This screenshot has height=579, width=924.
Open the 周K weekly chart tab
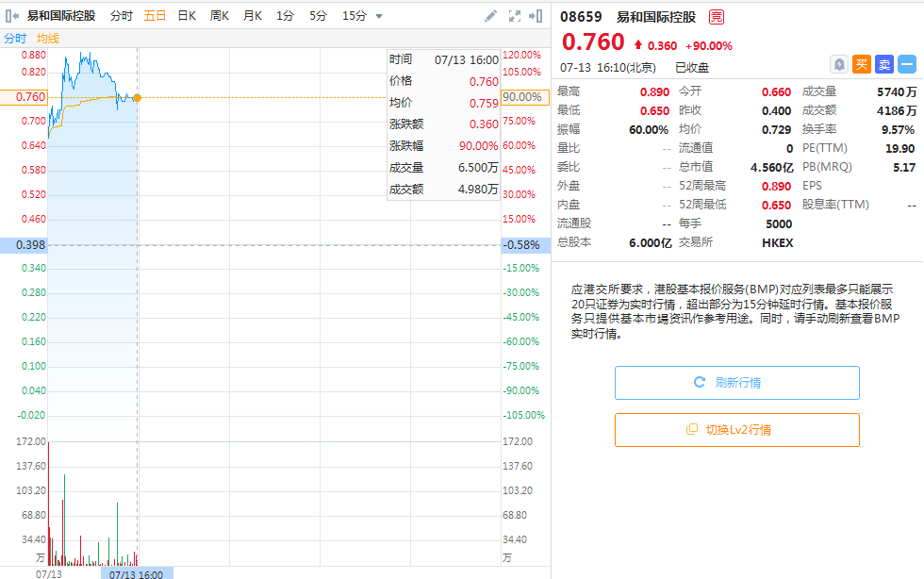click(x=220, y=16)
